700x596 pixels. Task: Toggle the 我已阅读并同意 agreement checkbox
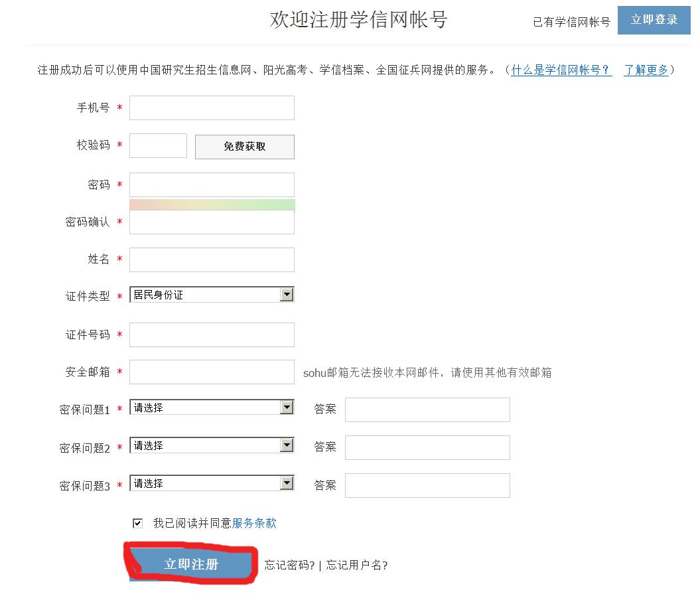(137, 523)
